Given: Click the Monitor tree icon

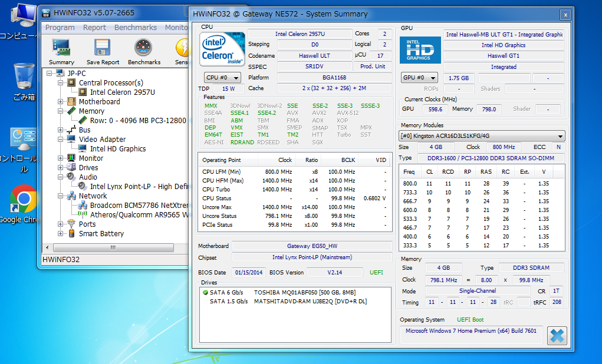Looking at the screenshot, I should (x=71, y=158).
